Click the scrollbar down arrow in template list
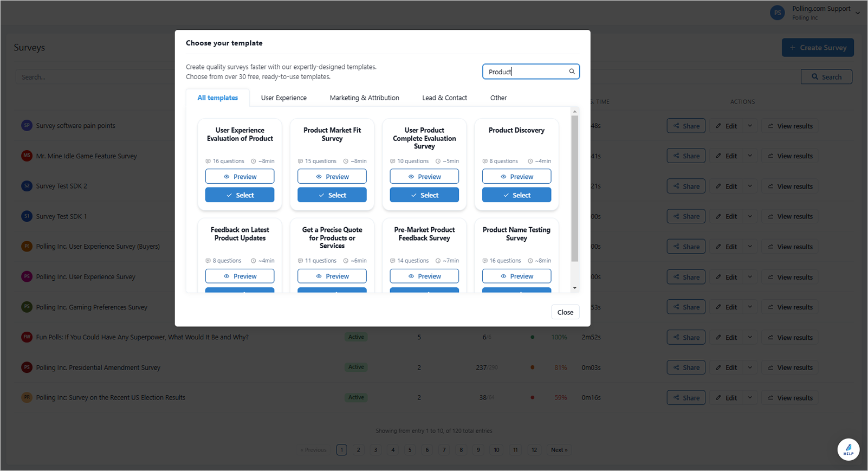Screen dimensions: 868x471 pyautogui.click(x=575, y=288)
